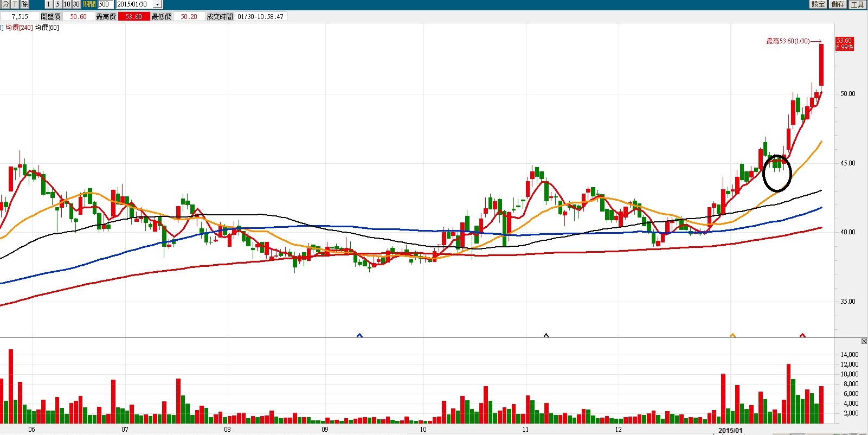Click the 開盤價 value 50.60
868x435 pixels.
tap(79, 17)
